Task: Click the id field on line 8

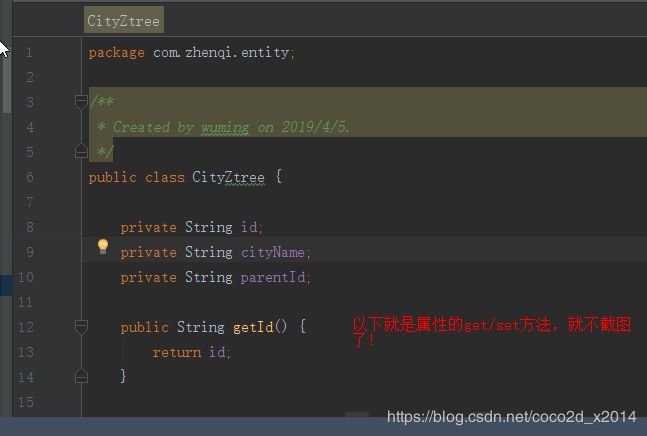Action: coord(249,227)
